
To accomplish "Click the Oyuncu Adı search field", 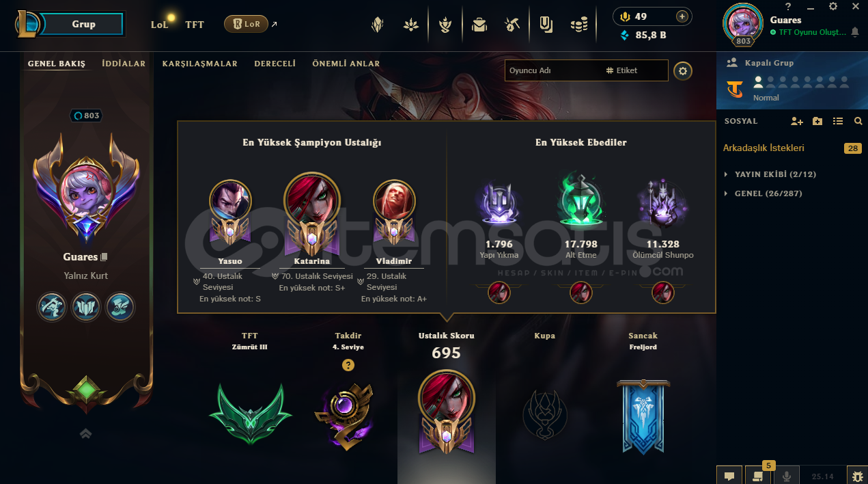I will pyautogui.click(x=553, y=70).
